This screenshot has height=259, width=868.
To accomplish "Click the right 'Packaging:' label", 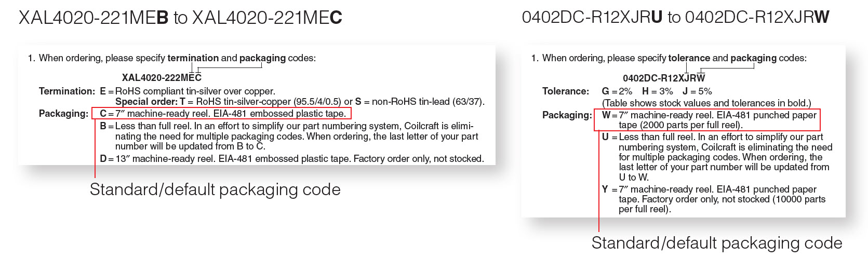I will click(567, 115).
